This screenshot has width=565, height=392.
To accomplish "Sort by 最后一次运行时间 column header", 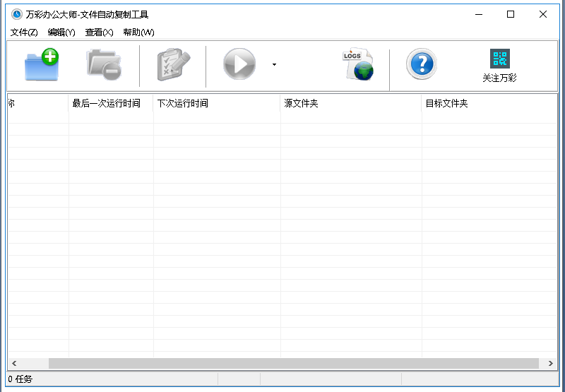I will [x=107, y=104].
